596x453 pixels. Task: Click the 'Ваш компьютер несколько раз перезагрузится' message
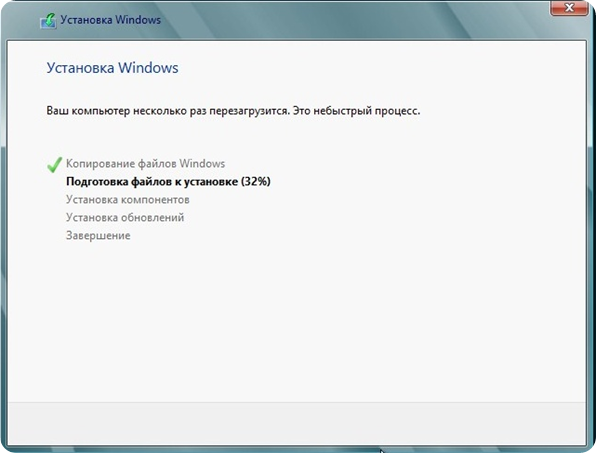(233, 111)
